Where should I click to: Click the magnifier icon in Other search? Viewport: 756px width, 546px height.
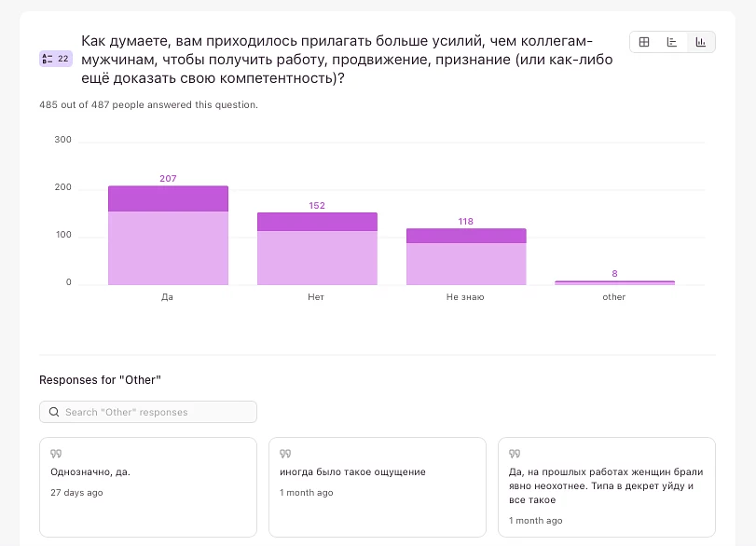point(55,412)
